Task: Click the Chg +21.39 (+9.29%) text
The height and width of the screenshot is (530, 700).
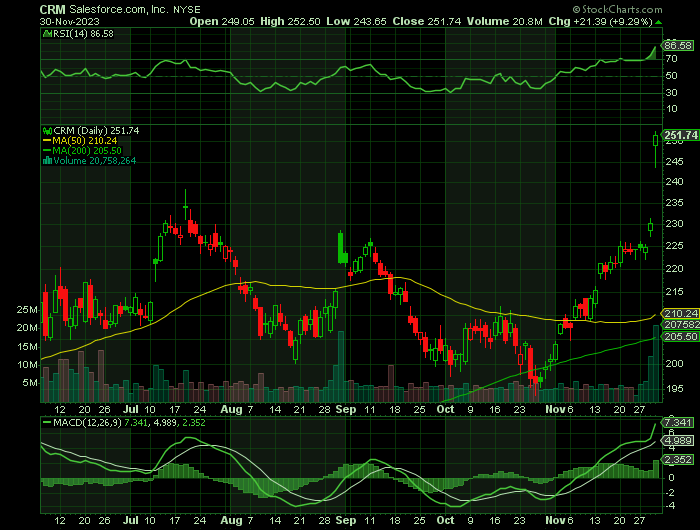Action: 600,21
